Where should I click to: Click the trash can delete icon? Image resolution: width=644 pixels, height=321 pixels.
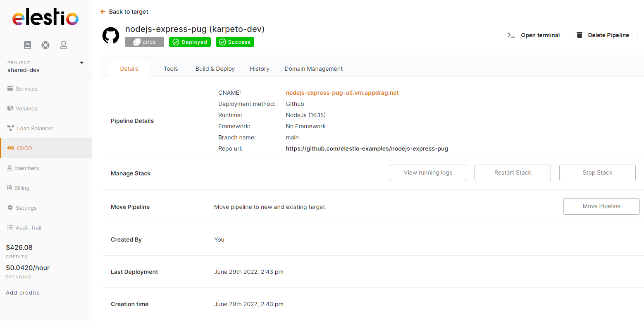click(x=580, y=35)
